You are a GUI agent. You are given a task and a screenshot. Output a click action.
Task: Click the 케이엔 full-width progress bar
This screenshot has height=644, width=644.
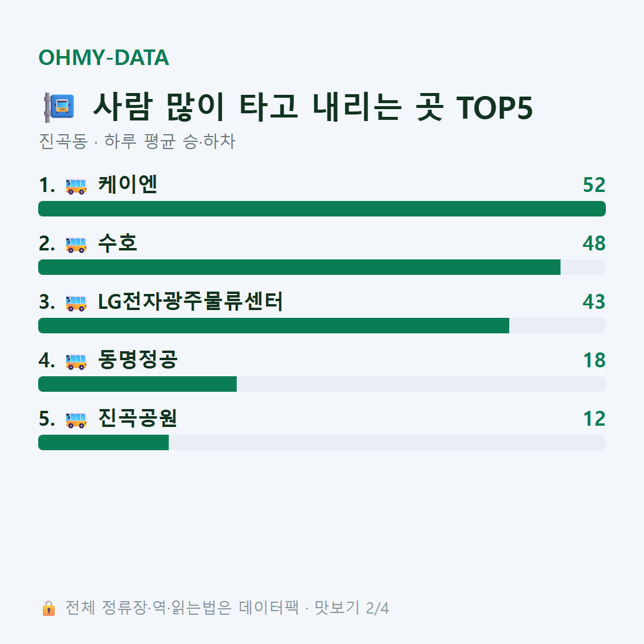[322, 209]
